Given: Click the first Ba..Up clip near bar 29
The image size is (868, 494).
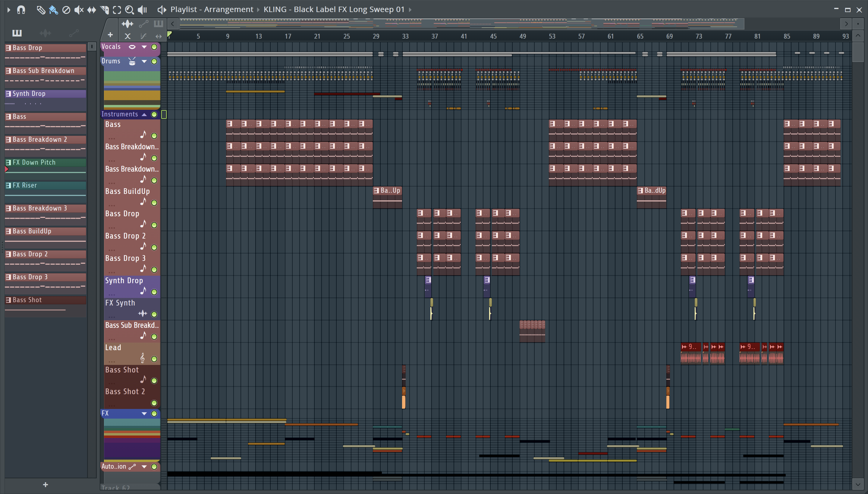Looking at the screenshot, I should (x=387, y=197).
